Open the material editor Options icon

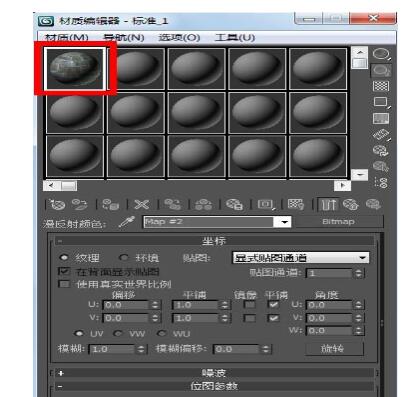[381, 151]
